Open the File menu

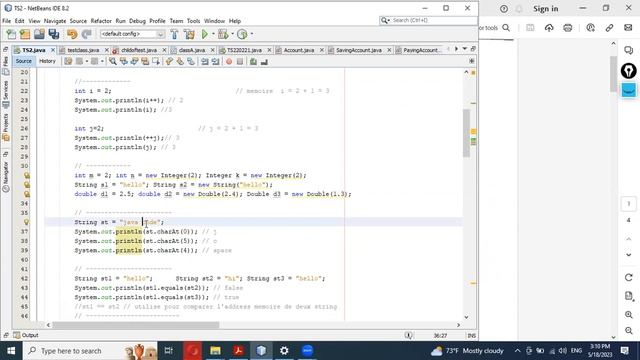[7, 21]
